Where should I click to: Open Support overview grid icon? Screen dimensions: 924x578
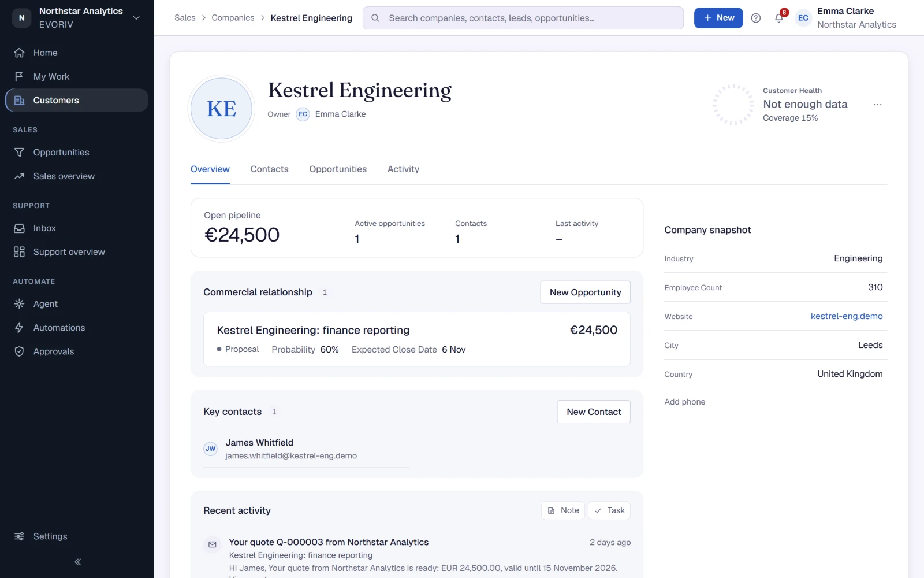19,251
